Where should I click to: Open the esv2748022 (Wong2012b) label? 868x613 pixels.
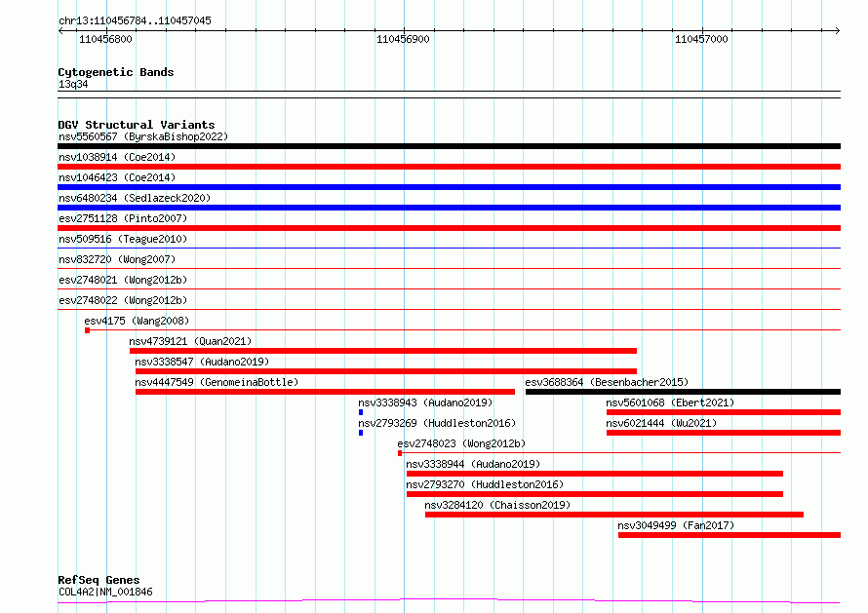[123, 300]
